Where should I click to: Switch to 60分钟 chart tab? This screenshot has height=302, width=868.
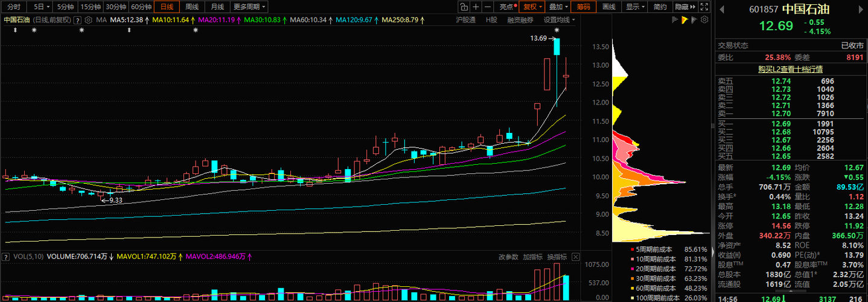click(141, 7)
